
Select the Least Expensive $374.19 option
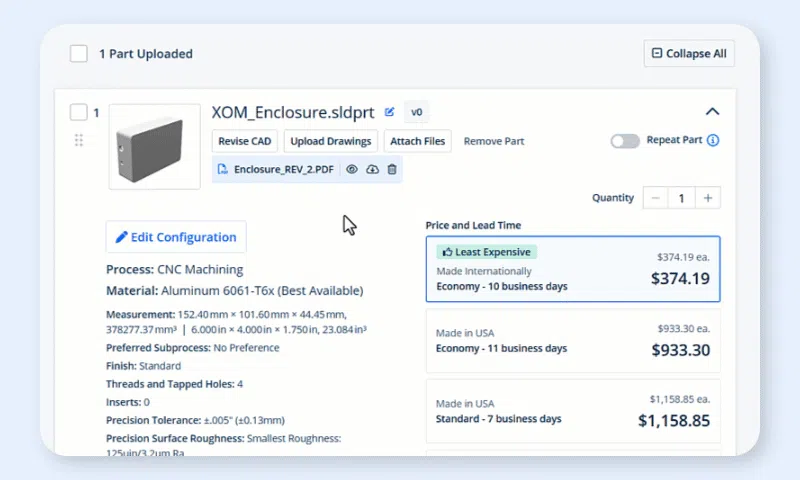(x=573, y=269)
